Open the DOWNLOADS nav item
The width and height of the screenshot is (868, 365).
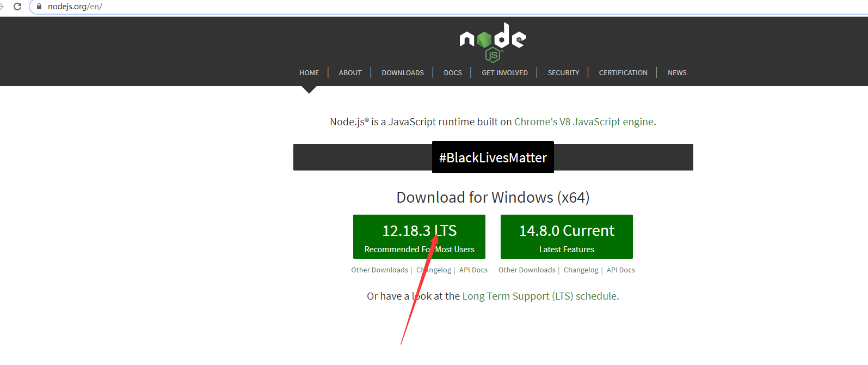403,73
